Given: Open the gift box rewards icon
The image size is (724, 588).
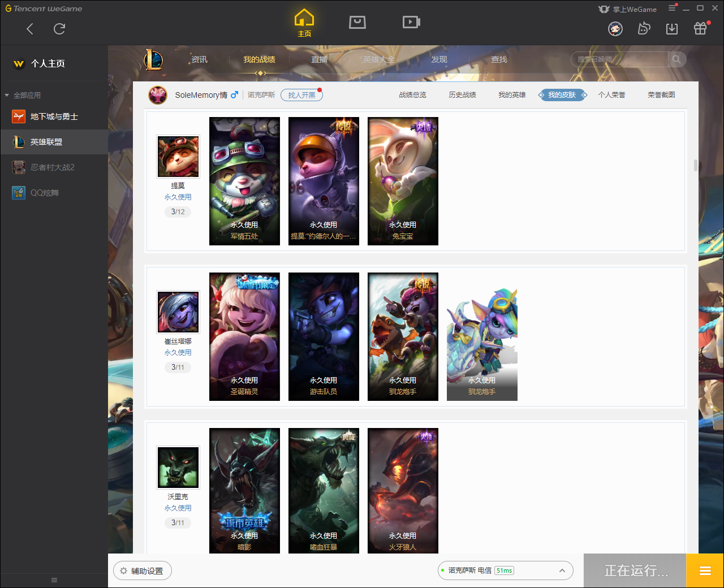Looking at the screenshot, I should (700, 28).
